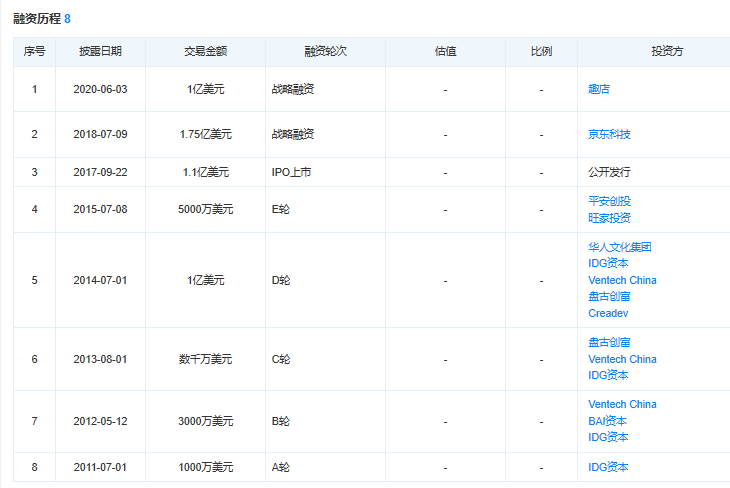Select 战略融资 in the 2020-06-03 row
This screenshot has width=730, height=488.
click(x=293, y=89)
